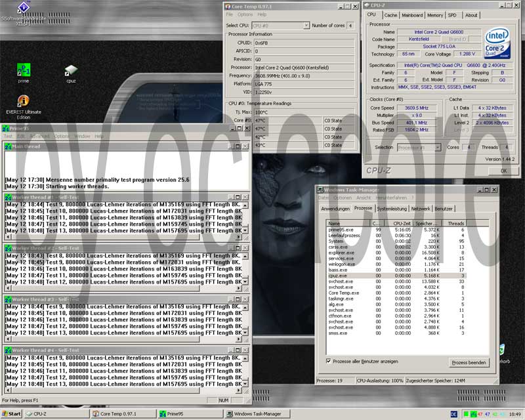Click the 'Prozess beenden' button

469,363
